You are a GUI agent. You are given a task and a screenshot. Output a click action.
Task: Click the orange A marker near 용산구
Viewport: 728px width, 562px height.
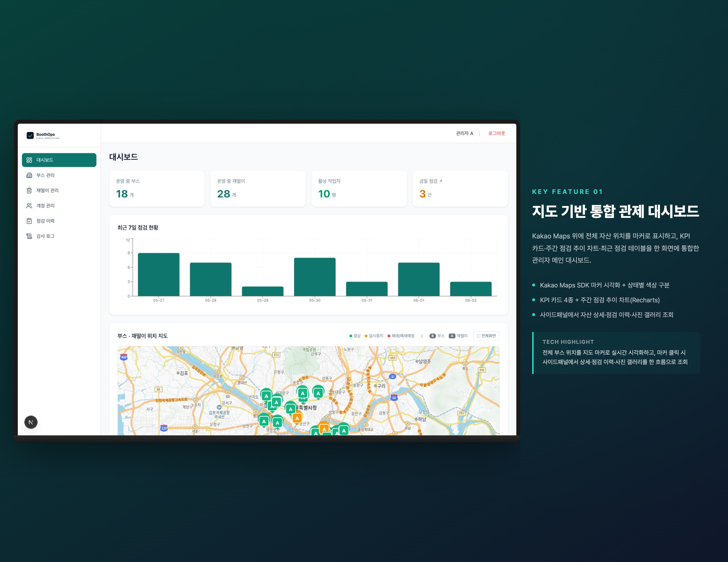(297, 418)
